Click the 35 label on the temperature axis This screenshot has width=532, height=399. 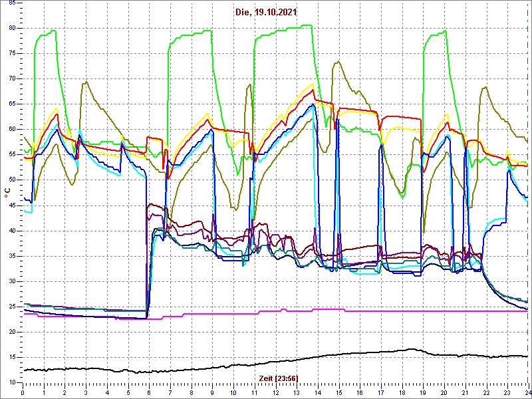[x=11, y=256]
